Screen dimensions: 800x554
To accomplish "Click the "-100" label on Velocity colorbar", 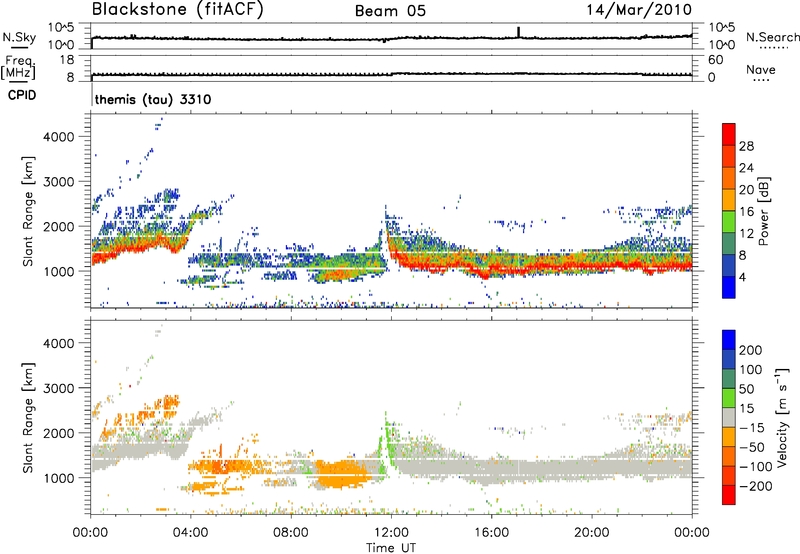I will (x=755, y=467).
